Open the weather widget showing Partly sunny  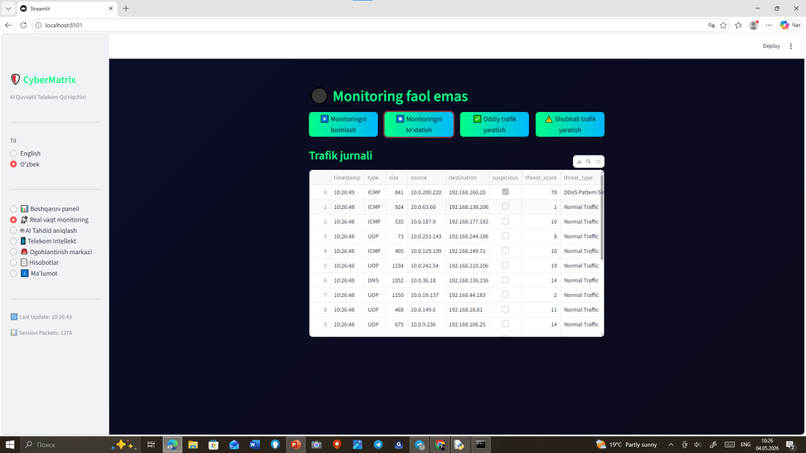[626, 444]
